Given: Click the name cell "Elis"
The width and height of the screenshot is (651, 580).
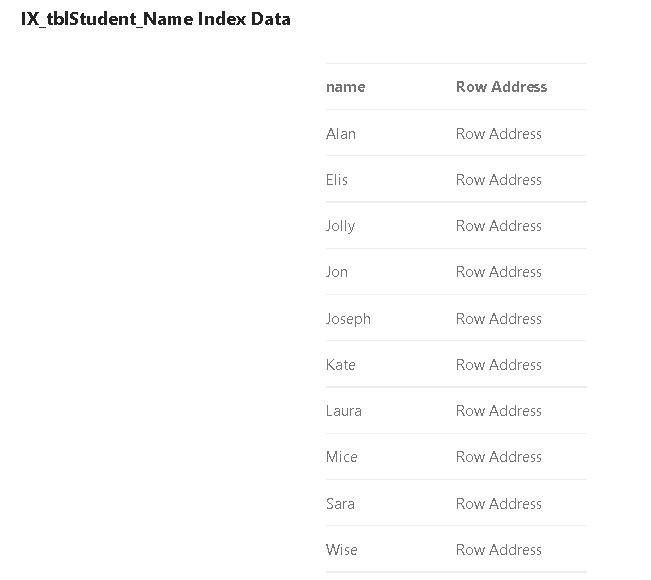Looking at the screenshot, I should pos(337,180).
